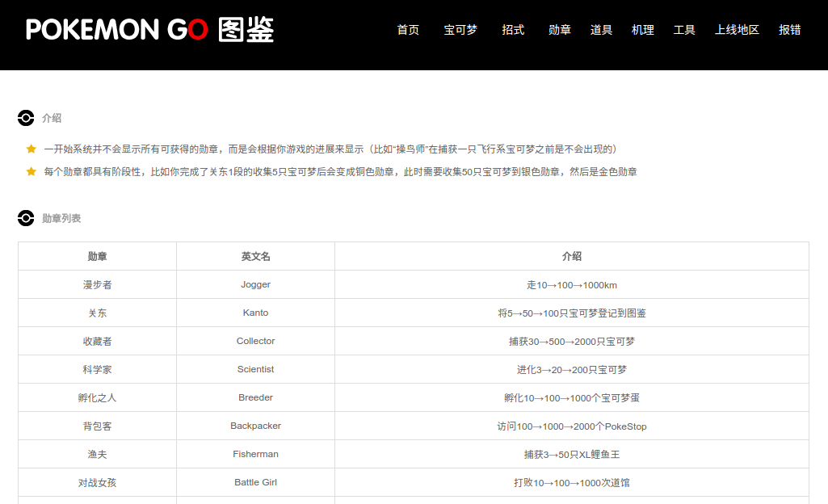Click the Battle Girl cell
This screenshot has width=828, height=504.
pos(255,482)
